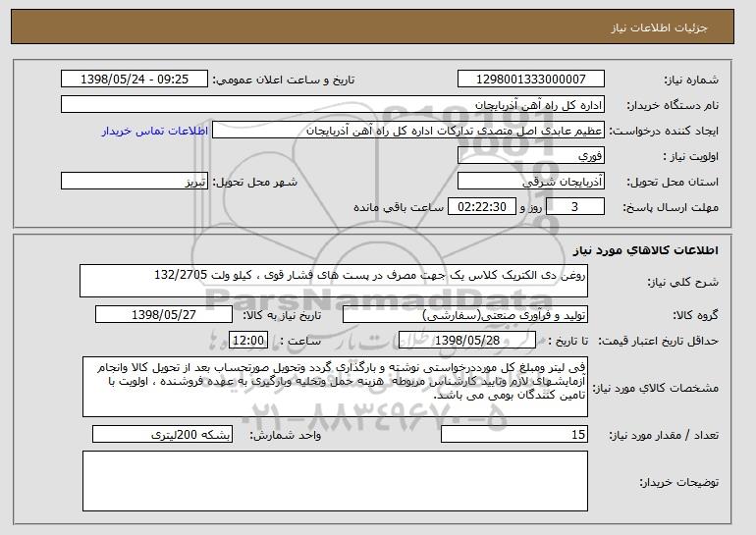Viewport: 756px width, 535px height.
Task: Click the goods group field تولید و فرآوری صنعتی
Action: 465,315
